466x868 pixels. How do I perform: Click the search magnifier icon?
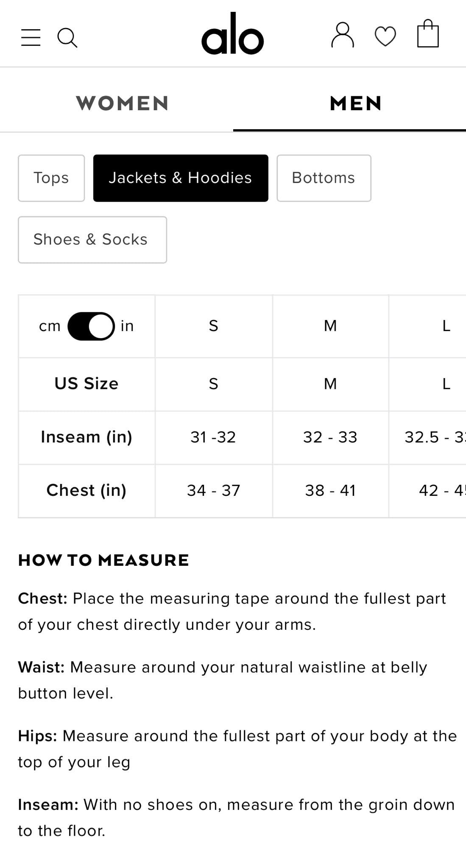(x=67, y=38)
